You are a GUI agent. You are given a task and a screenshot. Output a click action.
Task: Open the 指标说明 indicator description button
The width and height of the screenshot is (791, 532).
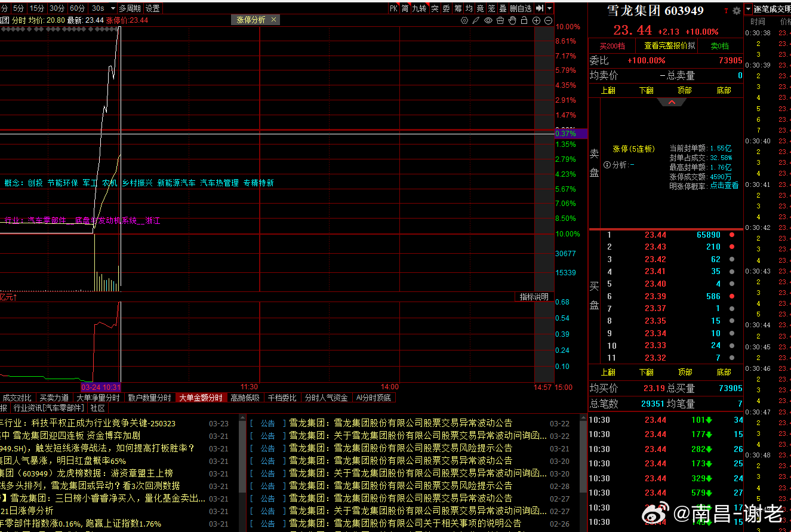coord(534,297)
